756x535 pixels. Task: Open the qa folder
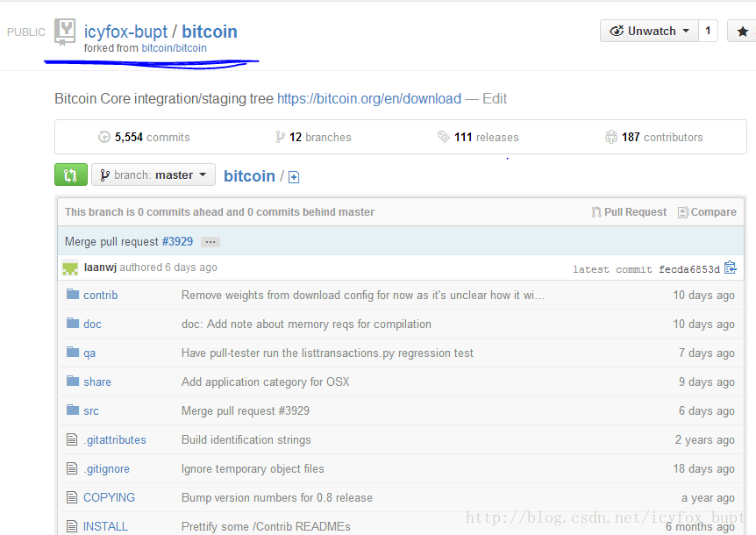pos(89,353)
